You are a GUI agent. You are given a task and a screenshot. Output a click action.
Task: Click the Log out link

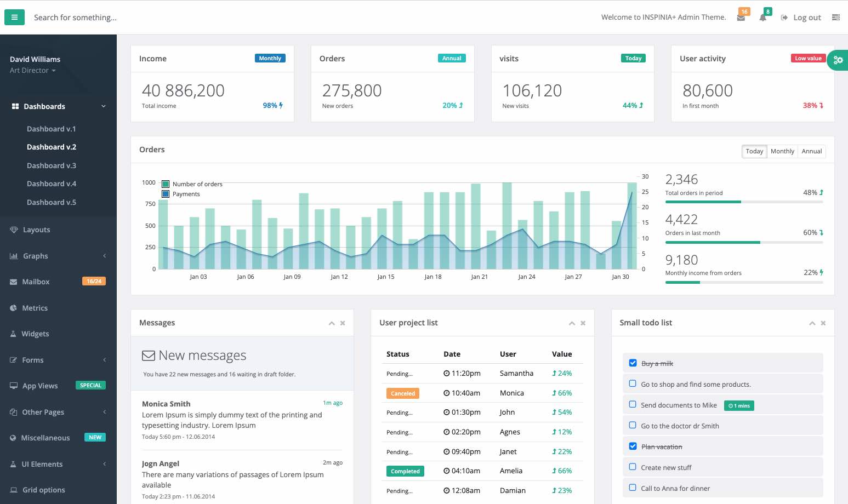click(801, 18)
